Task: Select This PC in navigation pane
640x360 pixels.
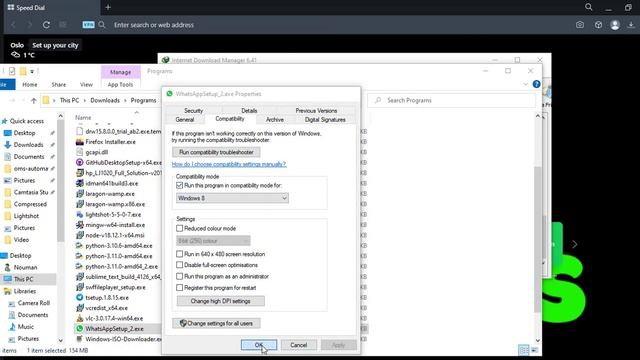Action: tap(23, 279)
